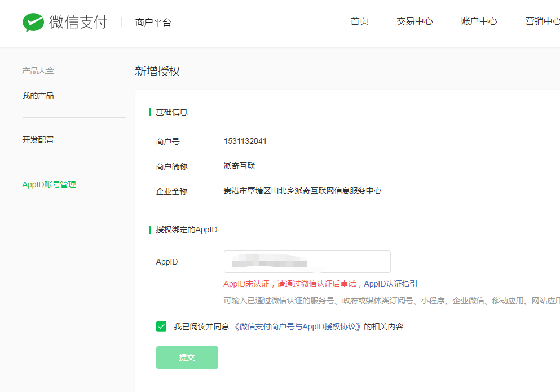The height and width of the screenshot is (392, 560).
Task: Click the 新增授权 page title
Action: point(157,71)
